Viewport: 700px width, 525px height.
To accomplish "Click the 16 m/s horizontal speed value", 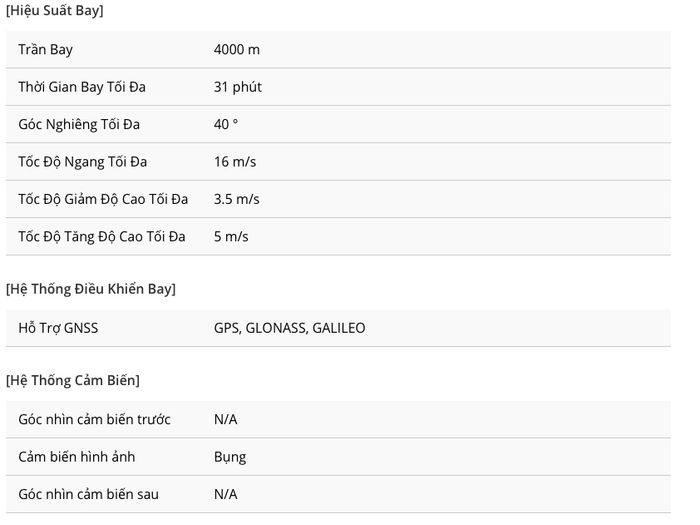I will pyautogui.click(x=235, y=162).
